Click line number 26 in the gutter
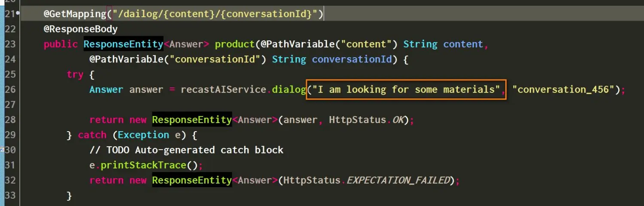Image resolution: width=644 pixels, height=206 pixels. click(9, 89)
